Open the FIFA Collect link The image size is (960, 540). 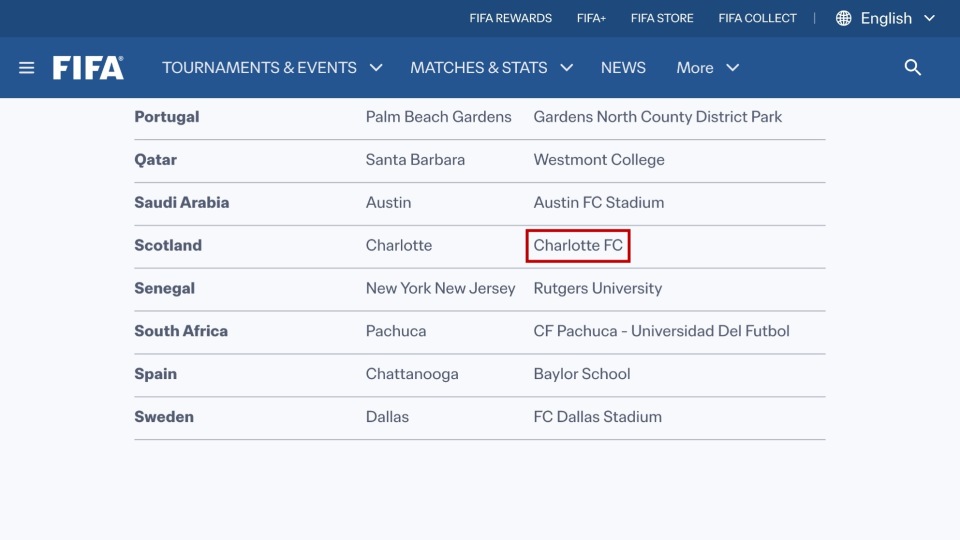pos(757,18)
